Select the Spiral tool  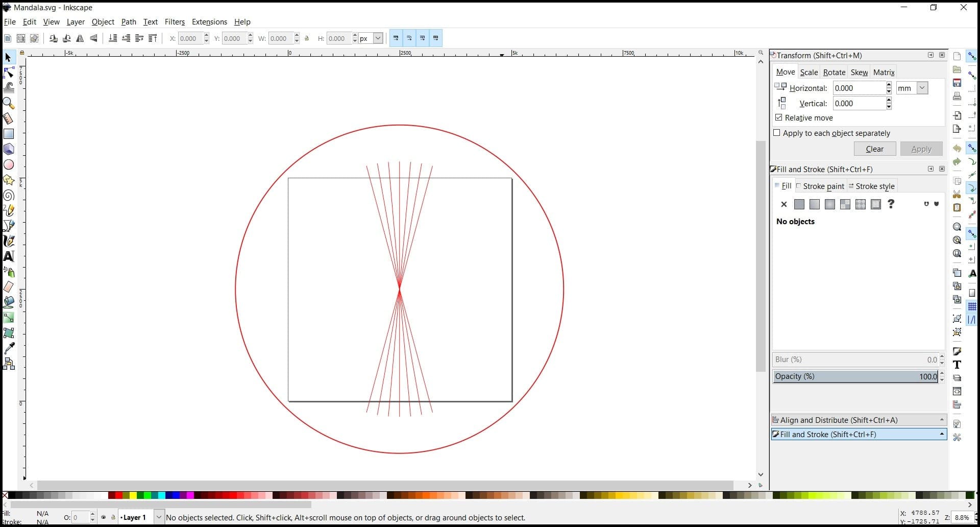coord(9,195)
